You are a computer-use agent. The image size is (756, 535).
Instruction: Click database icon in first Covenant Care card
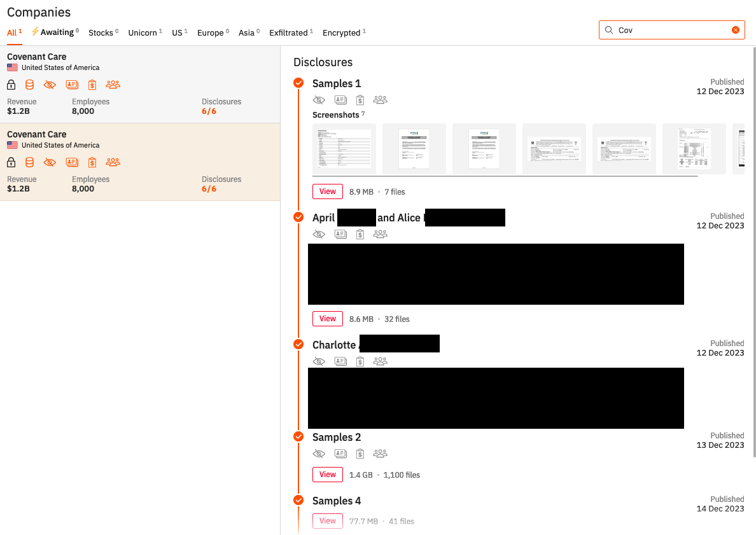click(29, 85)
